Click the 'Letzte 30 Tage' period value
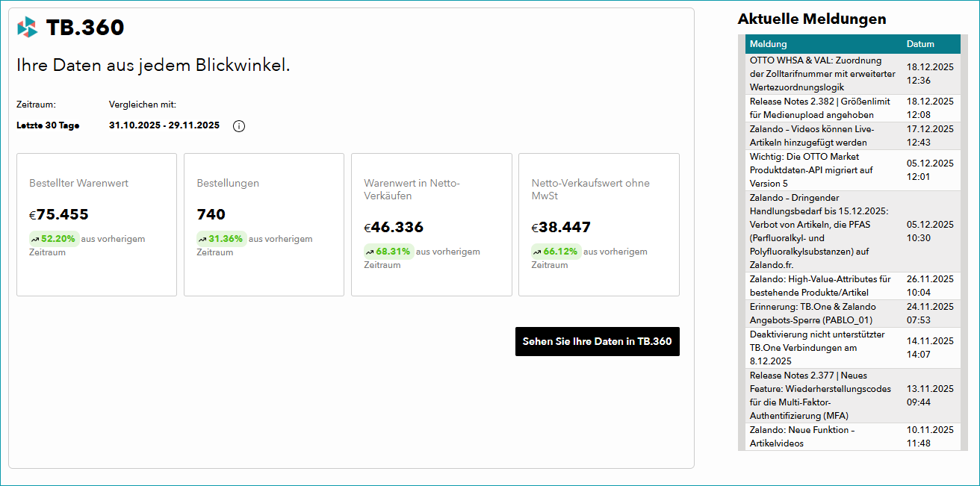 [48, 125]
